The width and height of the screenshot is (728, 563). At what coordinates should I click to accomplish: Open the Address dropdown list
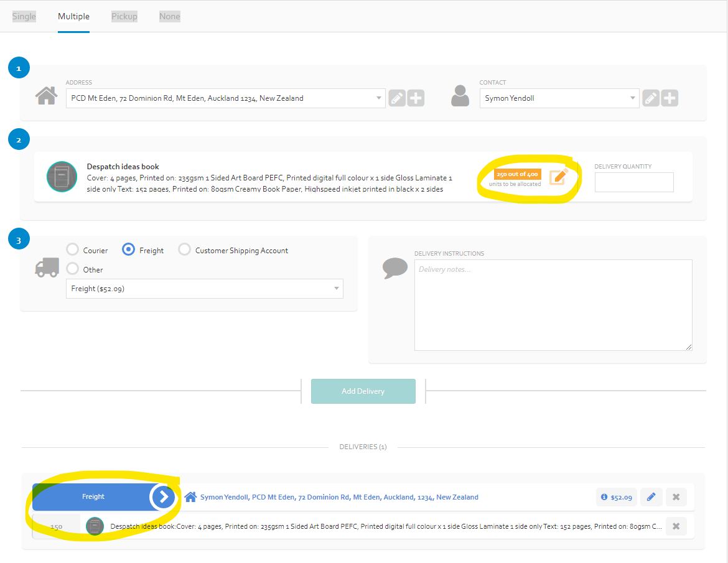226,98
